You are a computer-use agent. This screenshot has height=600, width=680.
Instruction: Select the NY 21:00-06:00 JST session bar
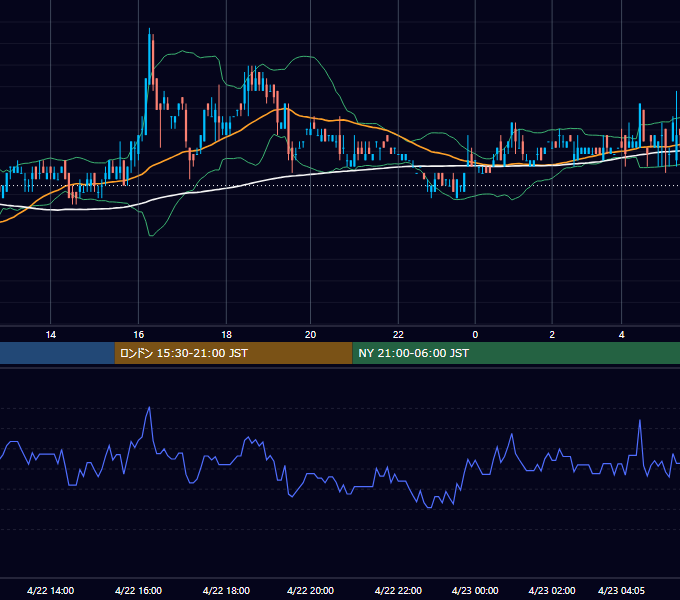point(516,353)
